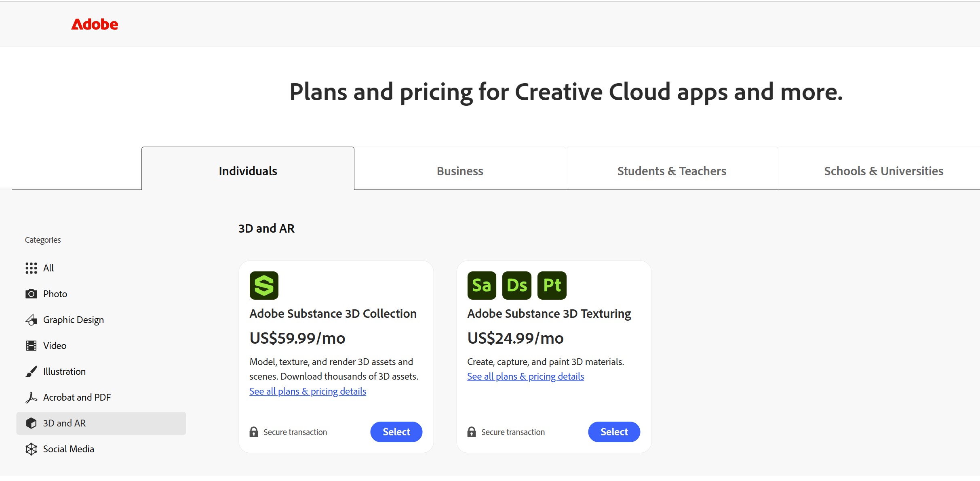The height and width of the screenshot is (481, 980).
Task: Click the Acrobat and PDF icon
Action: click(31, 397)
